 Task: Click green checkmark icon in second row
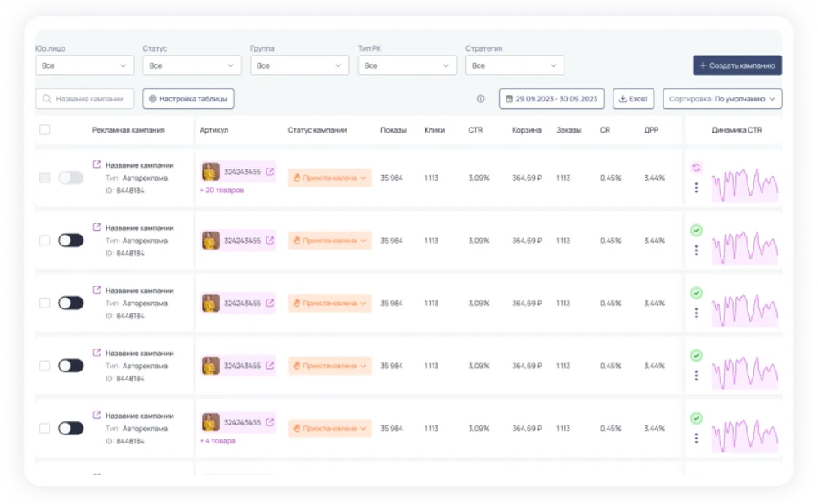(696, 231)
